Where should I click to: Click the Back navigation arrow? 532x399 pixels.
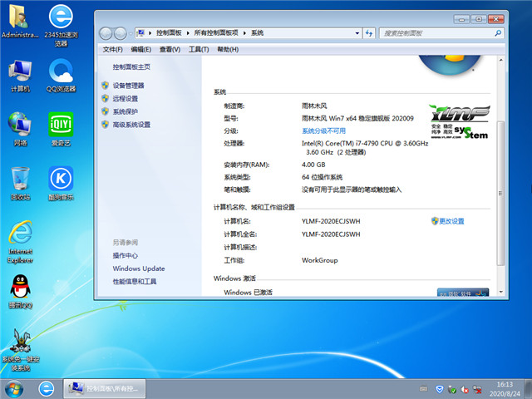click(106, 33)
